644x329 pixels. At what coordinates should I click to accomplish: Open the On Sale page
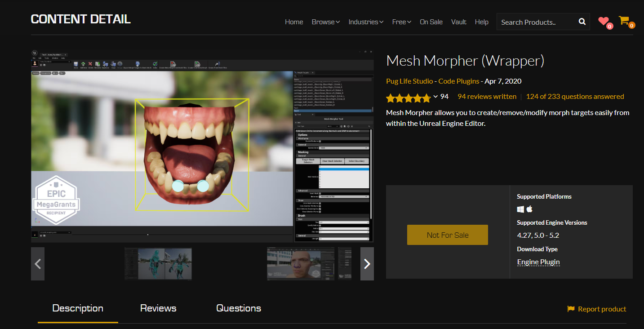click(x=431, y=22)
